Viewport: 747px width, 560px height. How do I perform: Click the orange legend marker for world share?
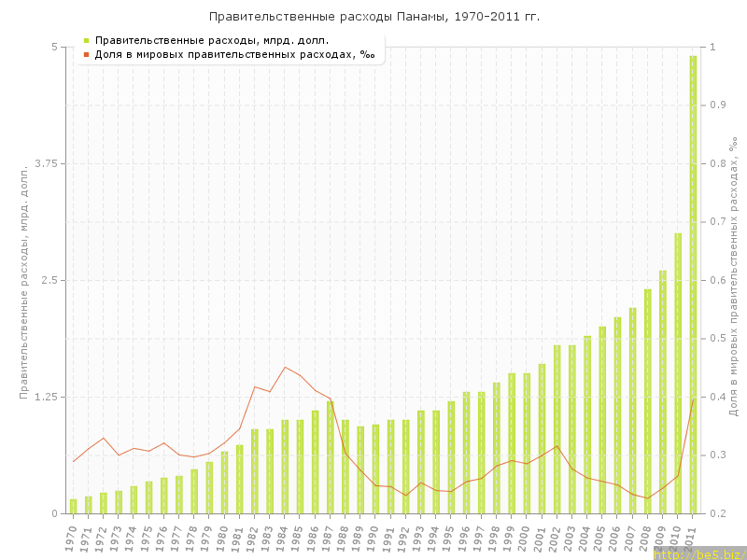pos(86,54)
